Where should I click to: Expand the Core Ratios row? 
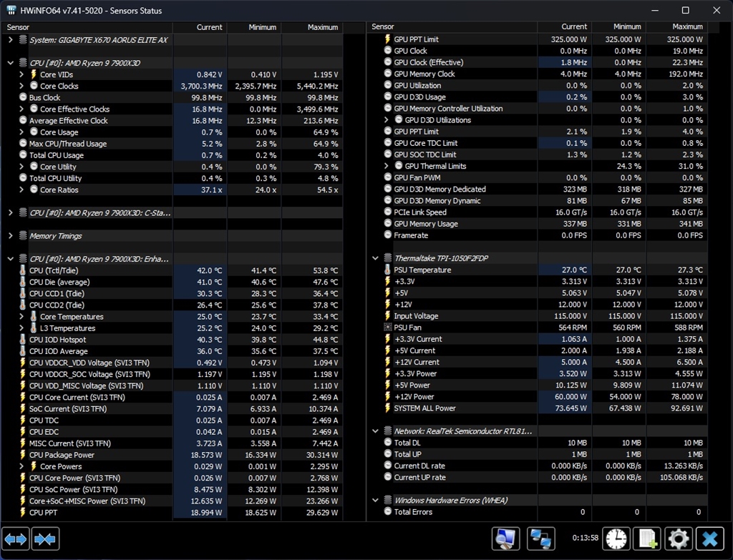21,190
